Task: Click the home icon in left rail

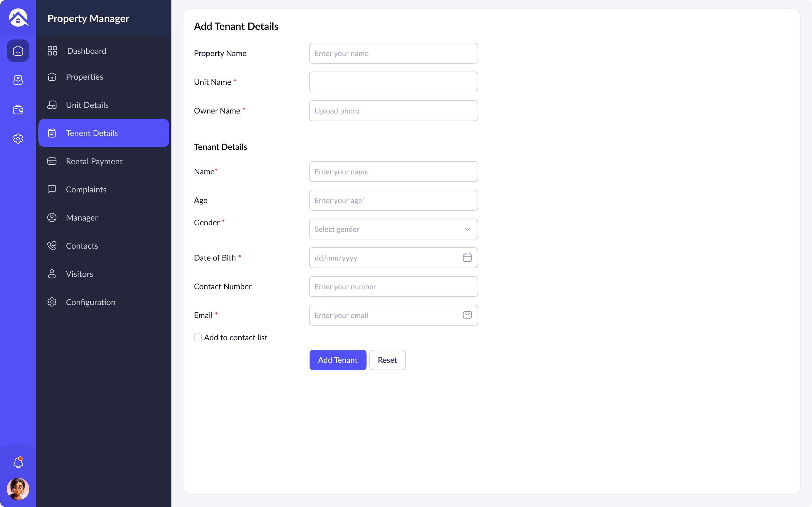Action: point(18,51)
